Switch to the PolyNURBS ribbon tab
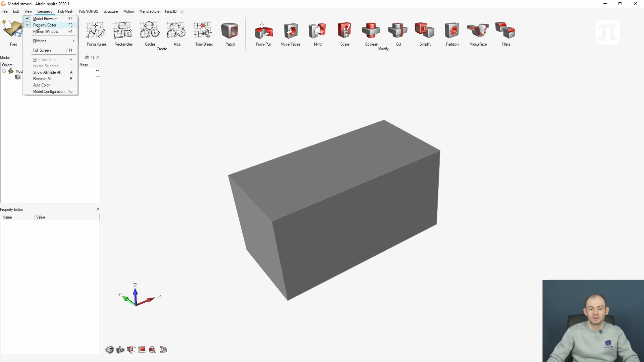Screen dimensions: 644x362 coord(88,11)
